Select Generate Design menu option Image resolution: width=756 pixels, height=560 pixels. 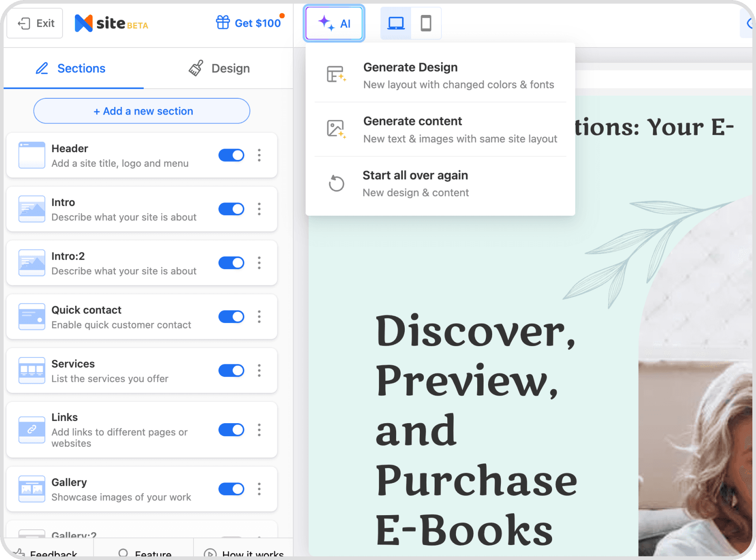(440, 75)
